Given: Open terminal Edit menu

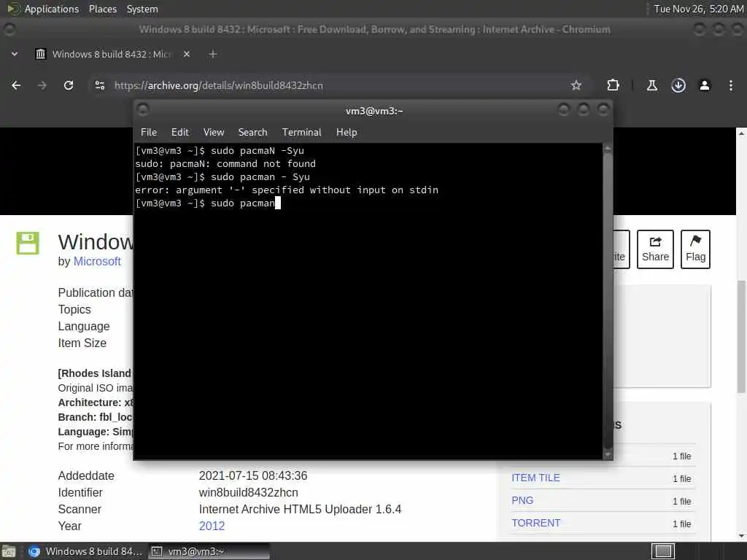Looking at the screenshot, I should click(180, 133).
